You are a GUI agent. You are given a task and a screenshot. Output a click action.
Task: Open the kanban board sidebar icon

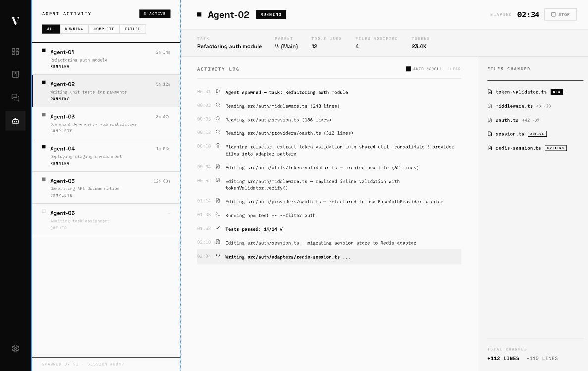(x=15, y=74)
